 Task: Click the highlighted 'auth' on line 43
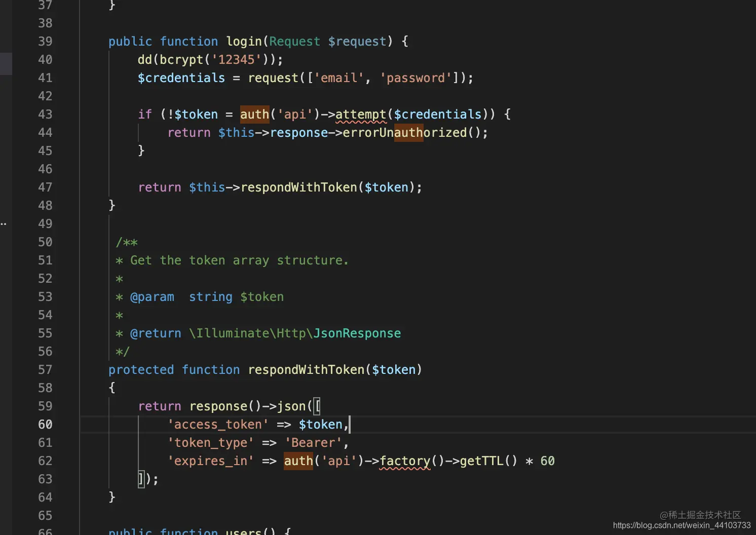(255, 114)
